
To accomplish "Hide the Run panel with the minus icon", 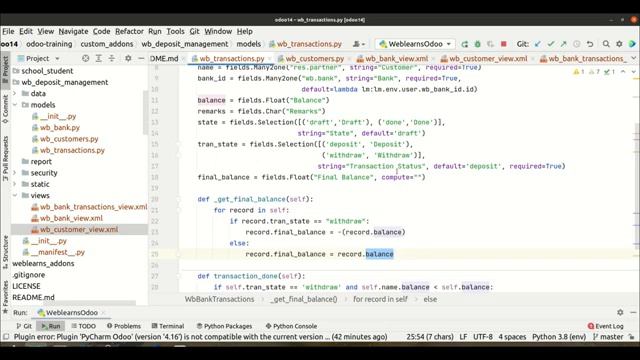I will 633,312.
